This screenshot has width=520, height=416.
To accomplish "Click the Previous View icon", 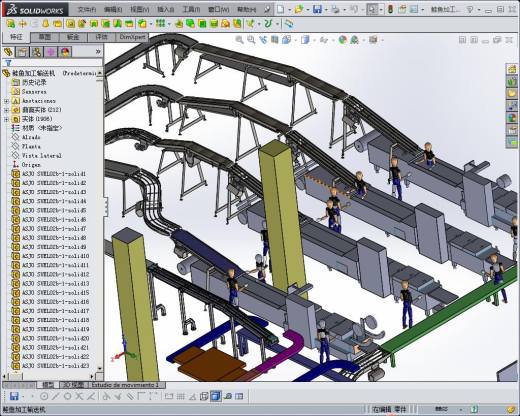I will pos(263,40).
